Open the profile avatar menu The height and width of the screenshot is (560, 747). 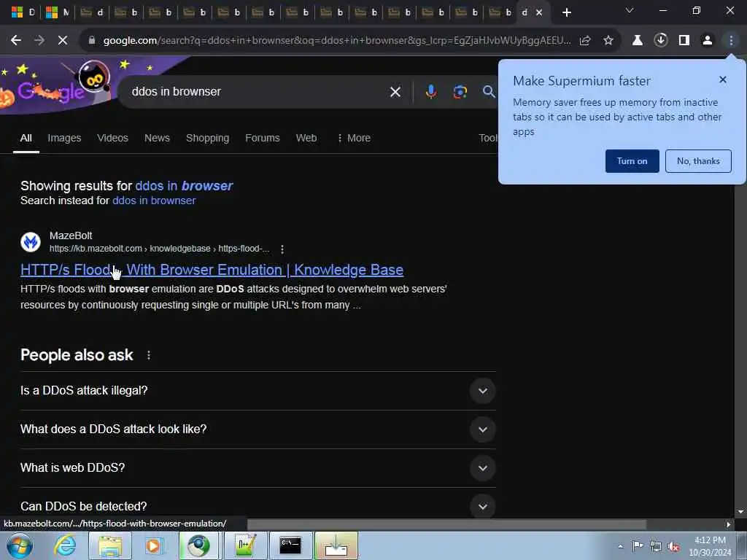(708, 41)
